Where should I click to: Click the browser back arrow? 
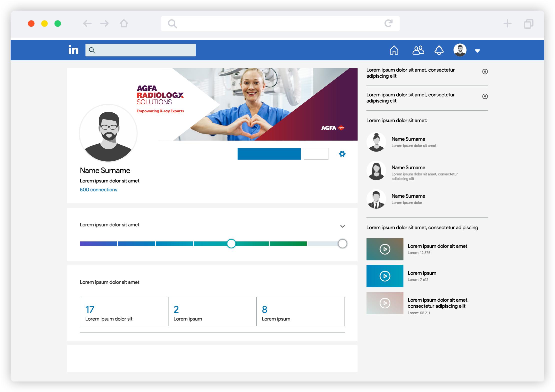coord(87,23)
